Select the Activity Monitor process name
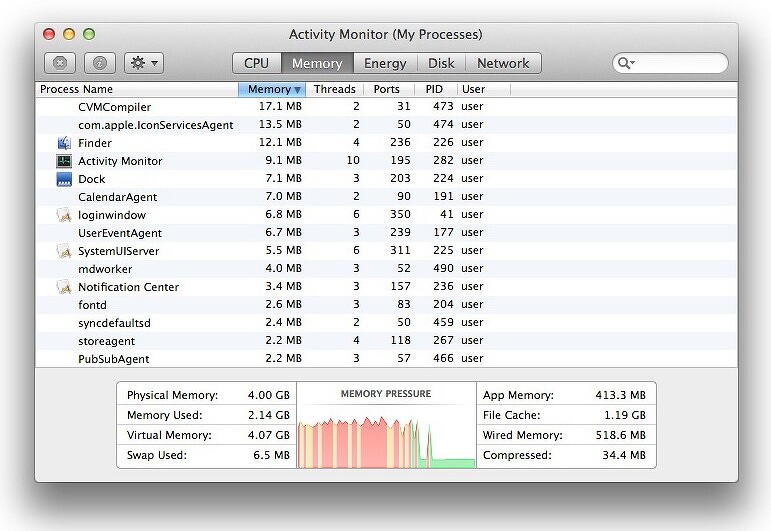This screenshot has width=771, height=531. click(120, 161)
